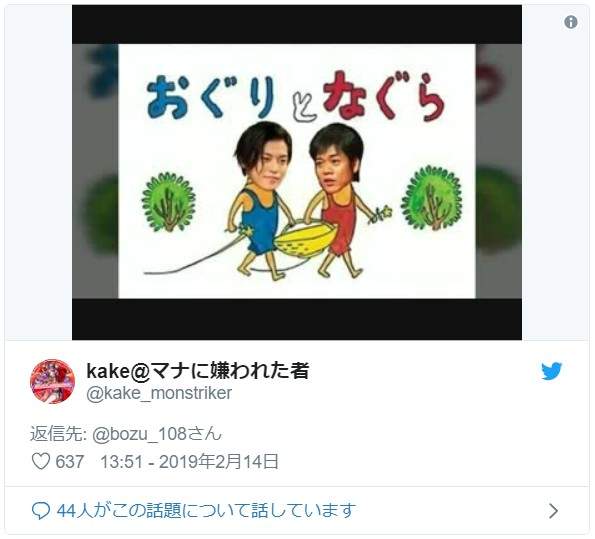Click the green bush left of the characters

pos(168,202)
